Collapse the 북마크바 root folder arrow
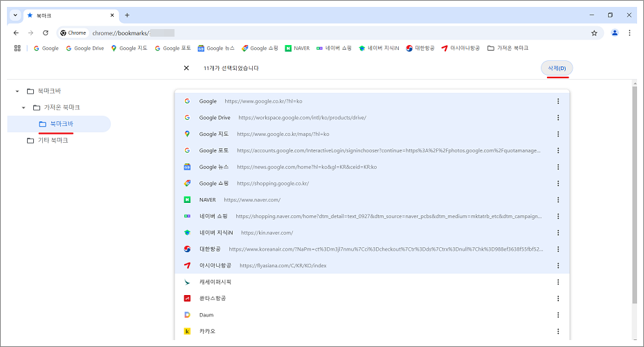The image size is (644, 347). (x=17, y=91)
